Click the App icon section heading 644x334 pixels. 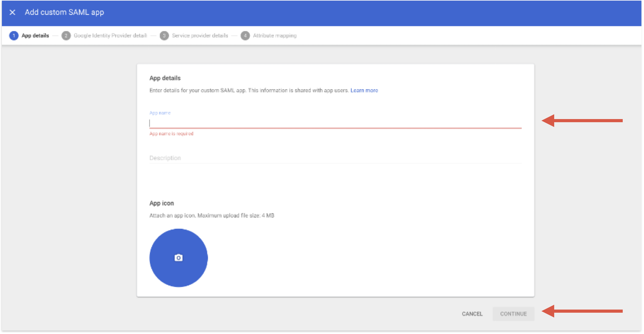pyautogui.click(x=161, y=203)
